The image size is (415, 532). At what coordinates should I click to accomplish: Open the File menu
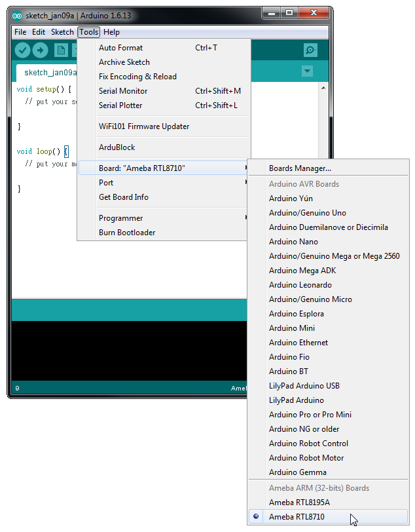20,32
